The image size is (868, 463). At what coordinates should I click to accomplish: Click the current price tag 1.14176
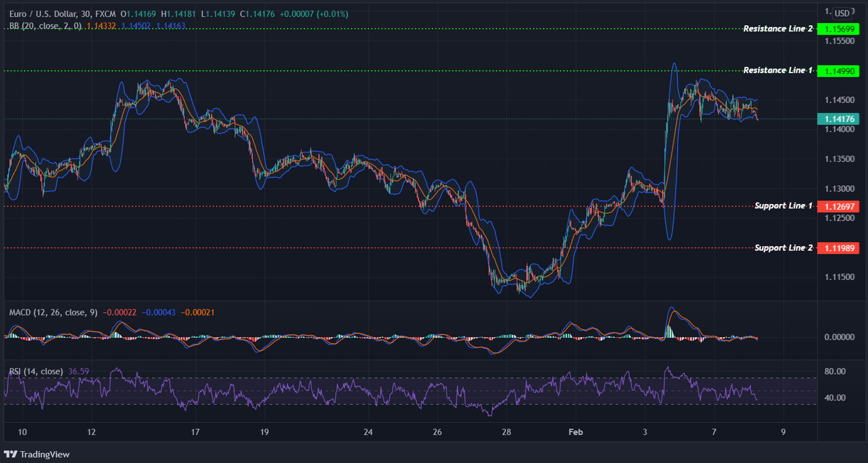point(838,119)
